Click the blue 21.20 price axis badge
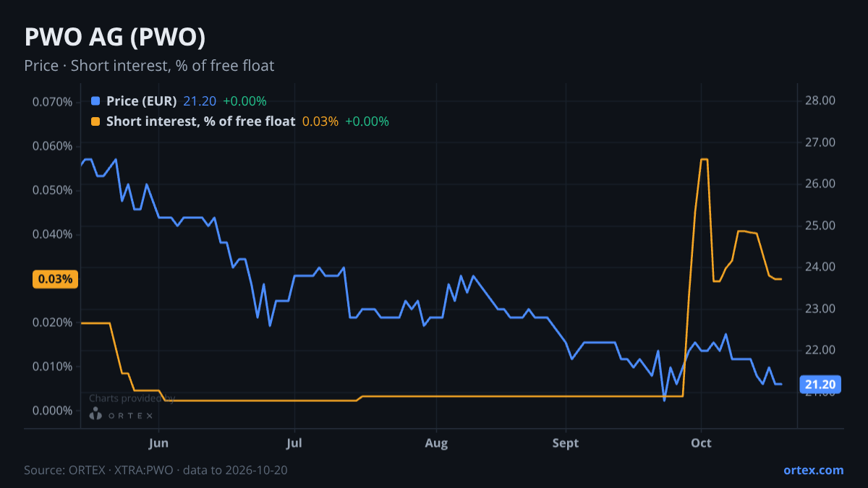Screen dimensions: 868x488 click(820, 384)
